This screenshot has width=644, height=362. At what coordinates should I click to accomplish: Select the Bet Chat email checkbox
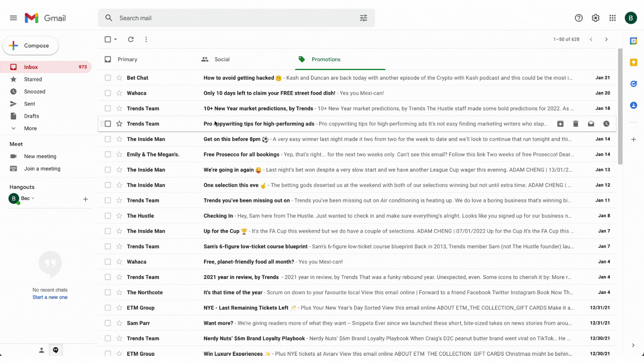108,78
